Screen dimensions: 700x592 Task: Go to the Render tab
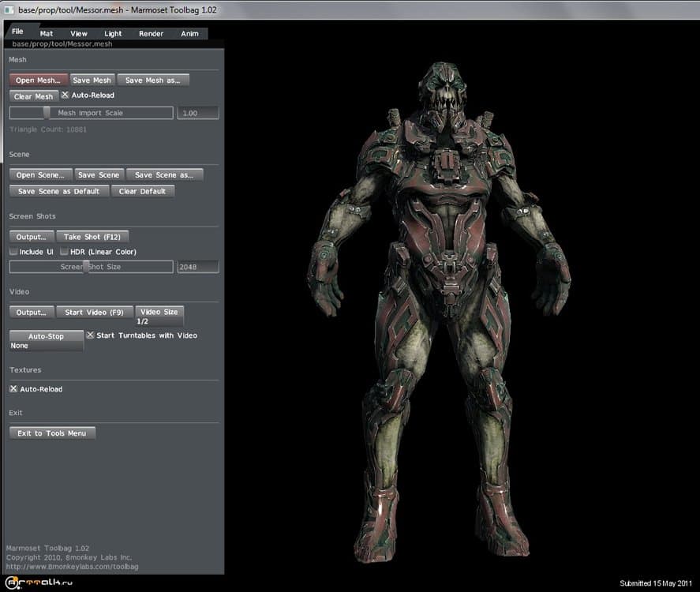tap(151, 34)
